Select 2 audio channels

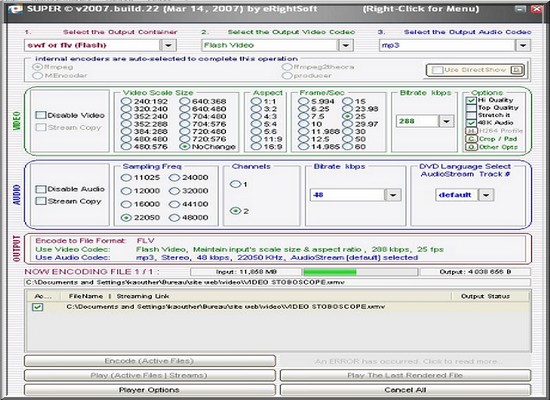[x=235, y=211]
